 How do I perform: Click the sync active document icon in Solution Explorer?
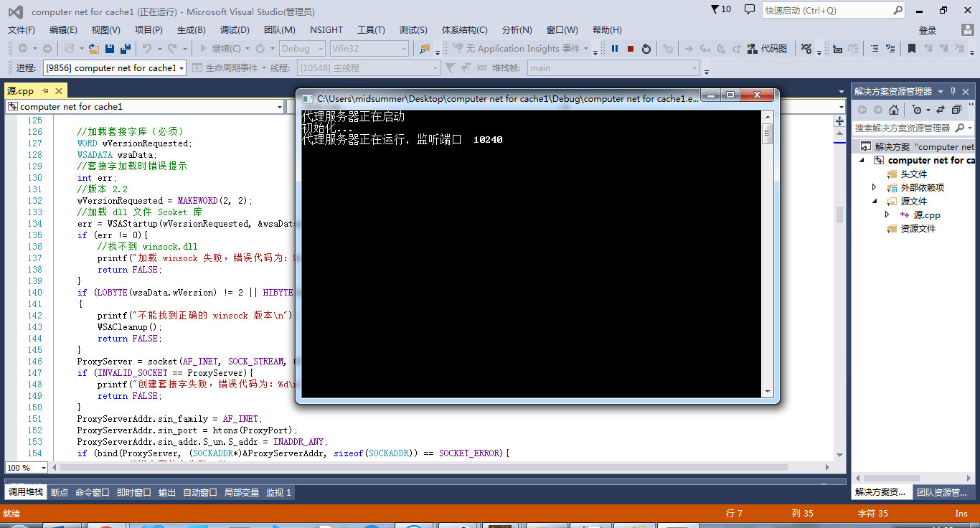(x=940, y=110)
